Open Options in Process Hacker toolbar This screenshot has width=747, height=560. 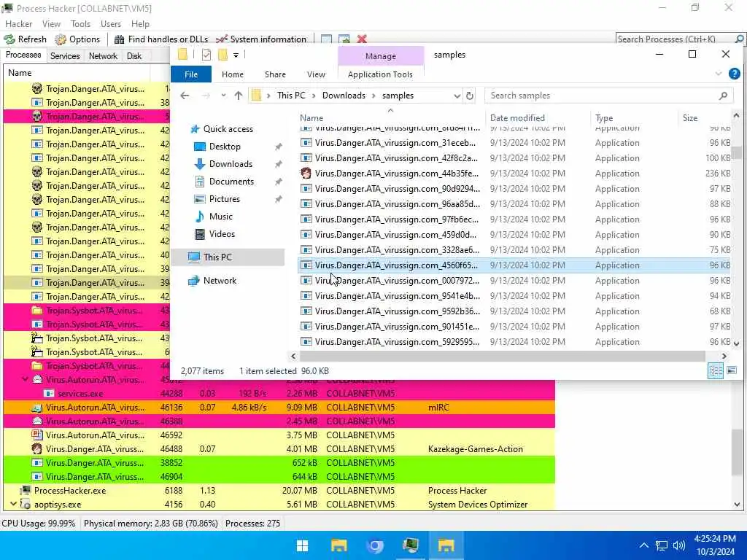click(x=77, y=39)
